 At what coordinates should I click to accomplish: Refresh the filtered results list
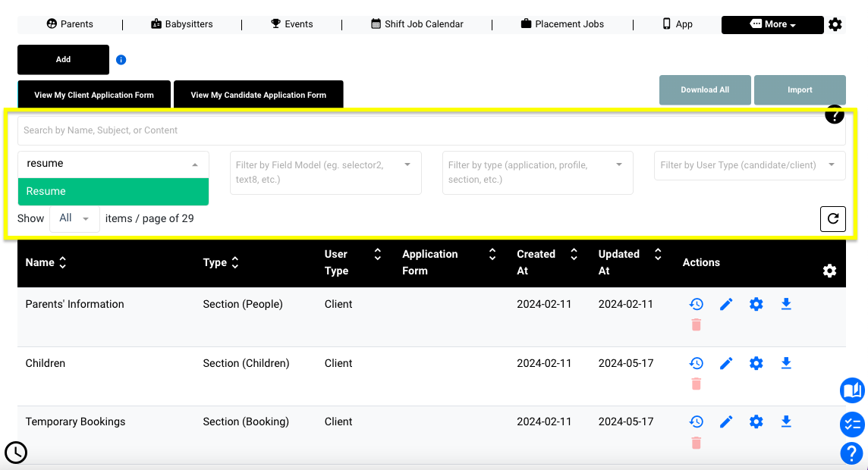832,218
